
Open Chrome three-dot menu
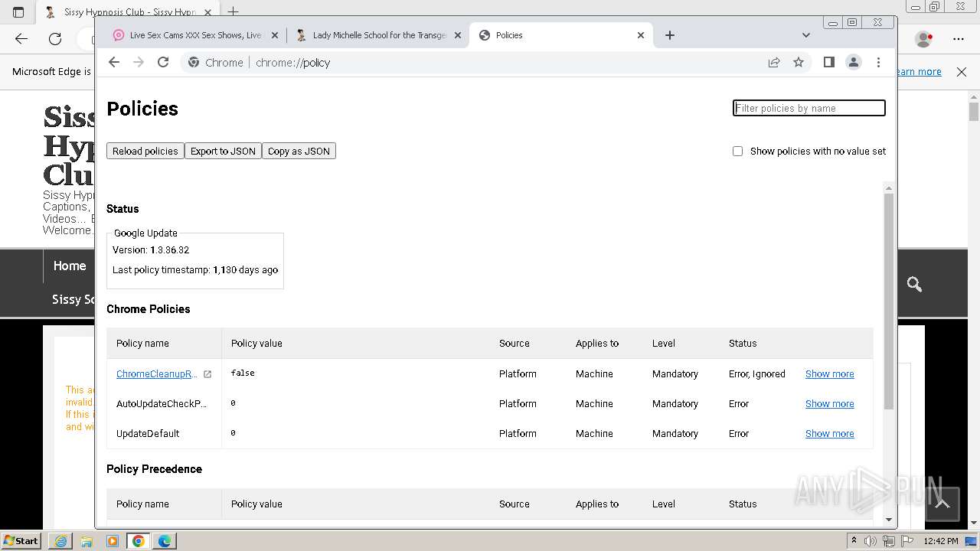coord(879,63)
